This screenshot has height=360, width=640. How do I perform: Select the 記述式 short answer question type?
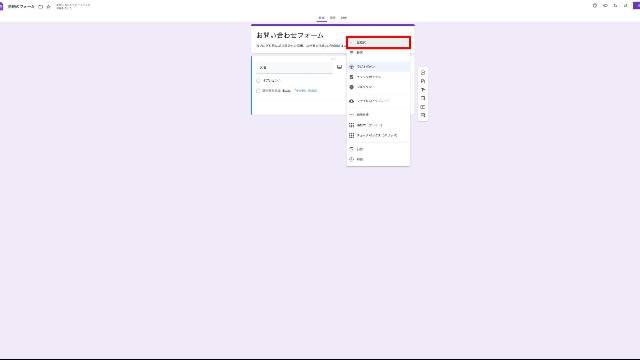click(x=378, y=42)
